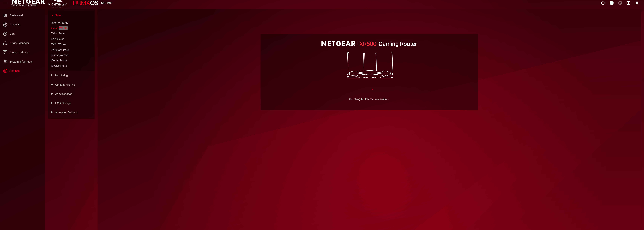Click the Administration section label
Screen dimensions: 644x230
pyautogui.click(x=64, y=94)
